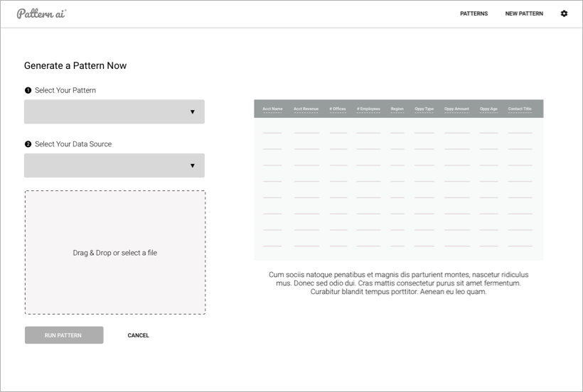
Task: Click the # Employees column header
Action: click(368, 109)
